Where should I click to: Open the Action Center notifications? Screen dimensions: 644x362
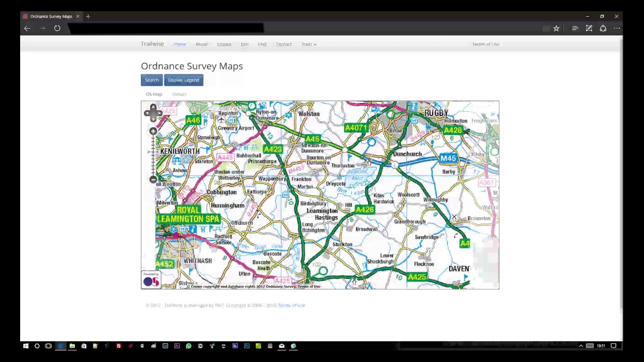pos(614,346)
